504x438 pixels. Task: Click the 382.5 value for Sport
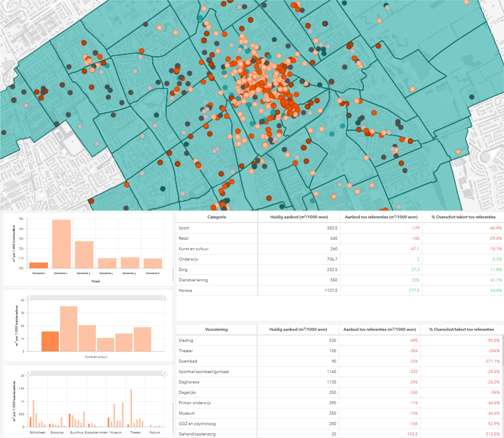coord(332,228)
